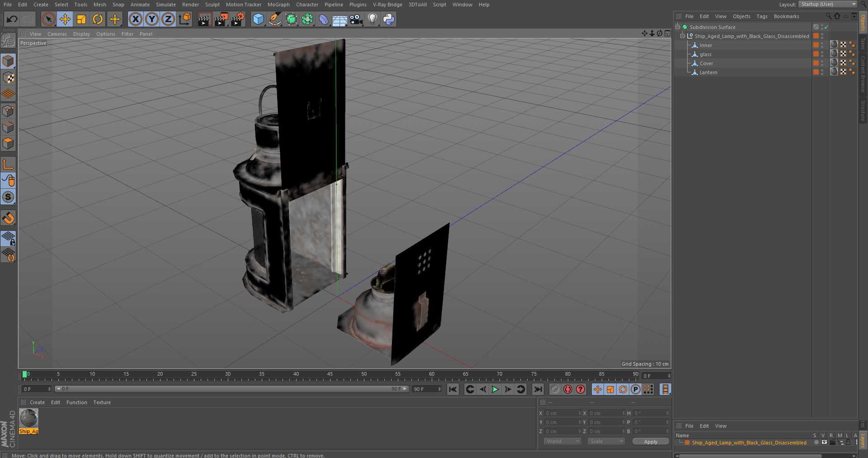The image size is (868, 458).
Task: Click the coordinate system icon
Action: coord(185,19)
